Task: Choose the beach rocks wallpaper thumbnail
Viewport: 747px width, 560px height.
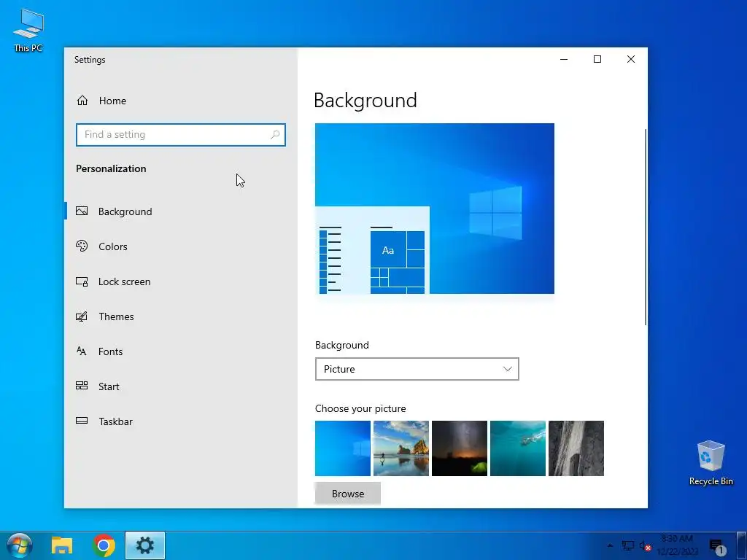Action: [401, 448]
